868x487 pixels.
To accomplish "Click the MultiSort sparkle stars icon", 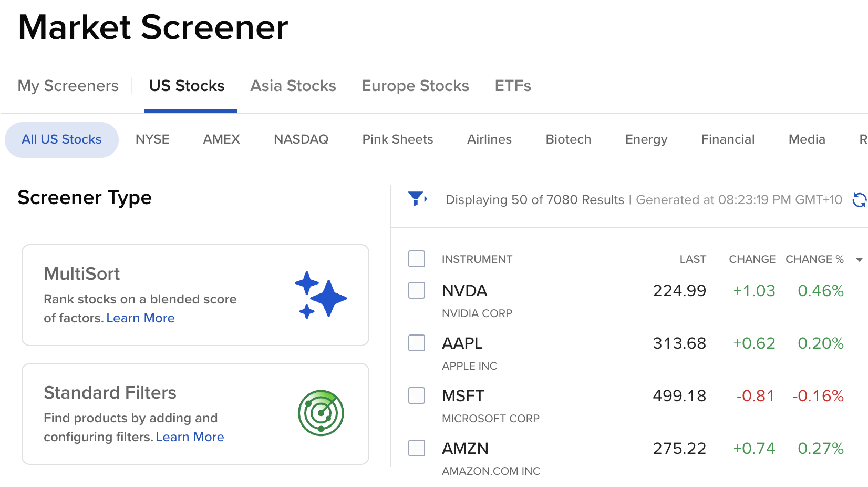I will click(321, 295).
